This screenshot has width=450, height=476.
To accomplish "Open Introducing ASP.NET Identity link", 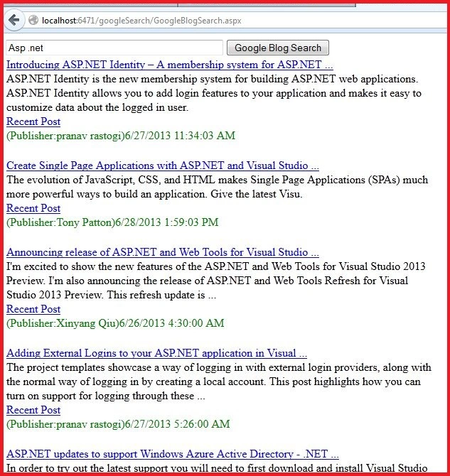I will tap(169, 65).
